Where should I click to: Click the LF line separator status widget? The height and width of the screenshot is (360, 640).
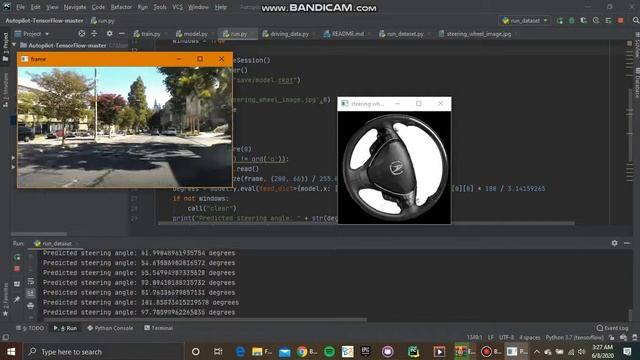coord(491,338)
